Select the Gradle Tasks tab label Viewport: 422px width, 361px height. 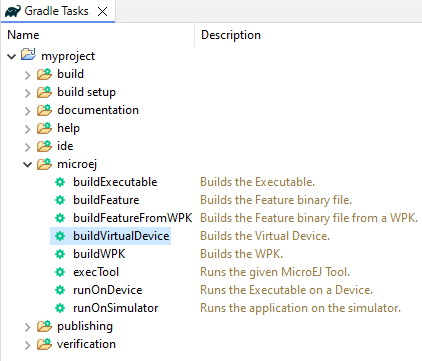pos(56,11)
